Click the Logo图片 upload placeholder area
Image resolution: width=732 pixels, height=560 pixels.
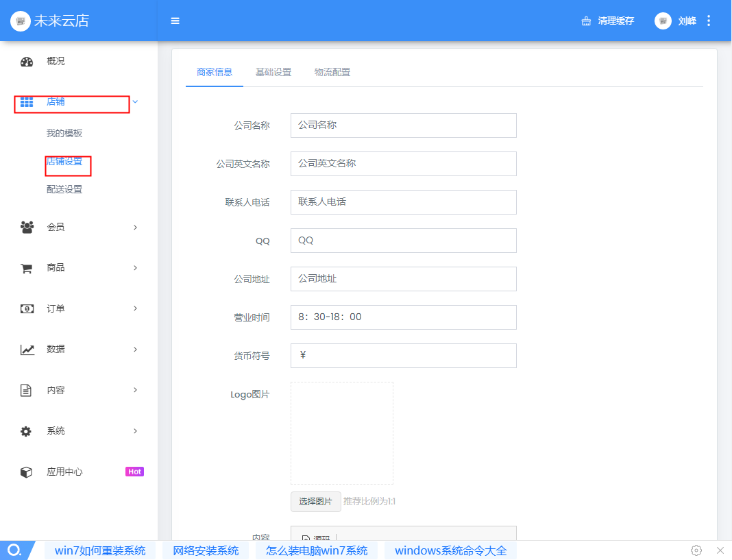(342, 433)
